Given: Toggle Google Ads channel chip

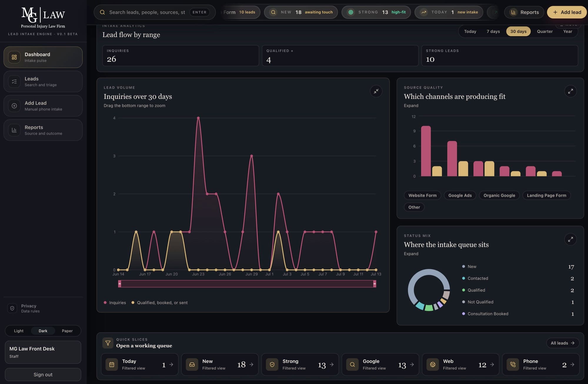Looking at the screenshot, I should tap(460, 195).
